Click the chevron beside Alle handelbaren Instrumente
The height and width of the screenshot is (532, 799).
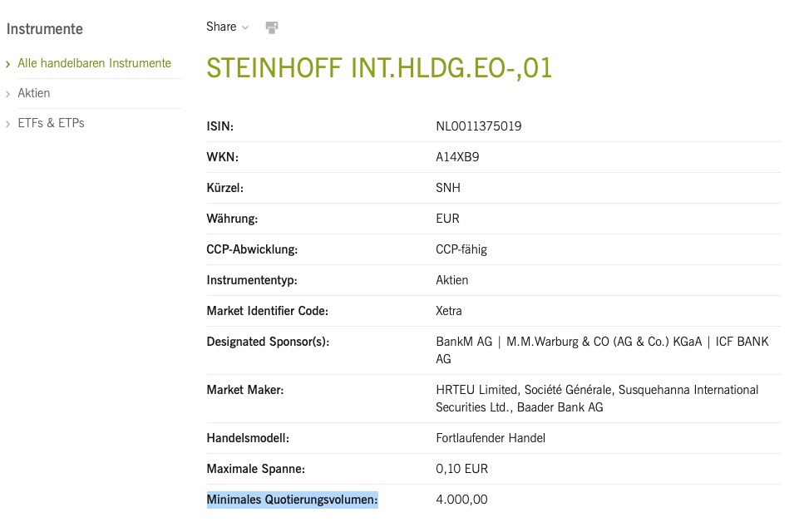tap(8, 63)
